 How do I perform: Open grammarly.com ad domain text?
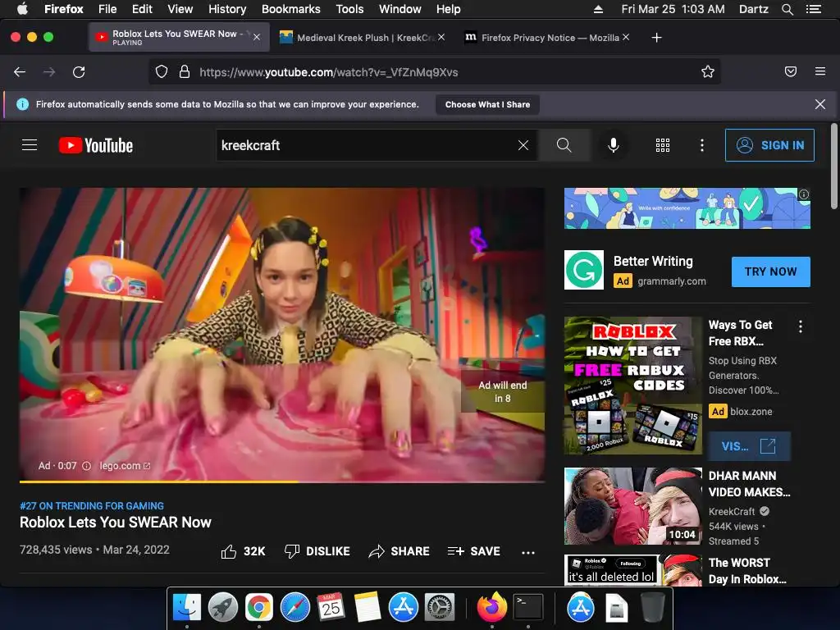click(x=671, y=281)
